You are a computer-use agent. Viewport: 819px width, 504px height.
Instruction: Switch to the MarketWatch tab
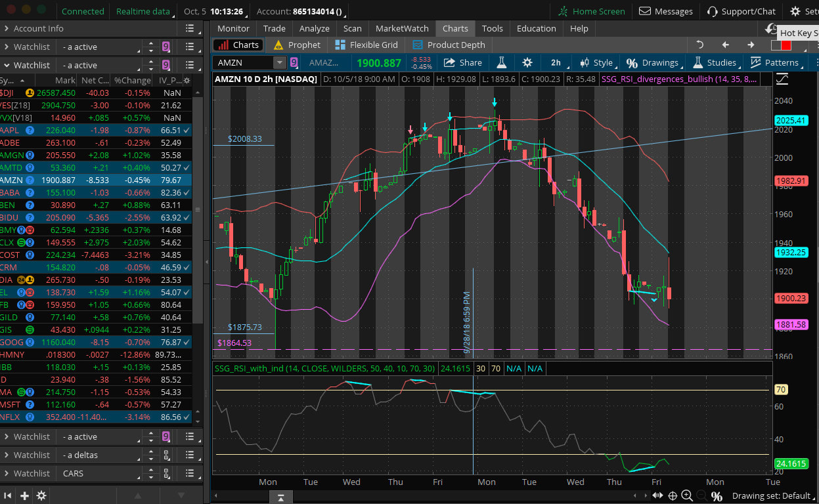click(x=402, y=28)
